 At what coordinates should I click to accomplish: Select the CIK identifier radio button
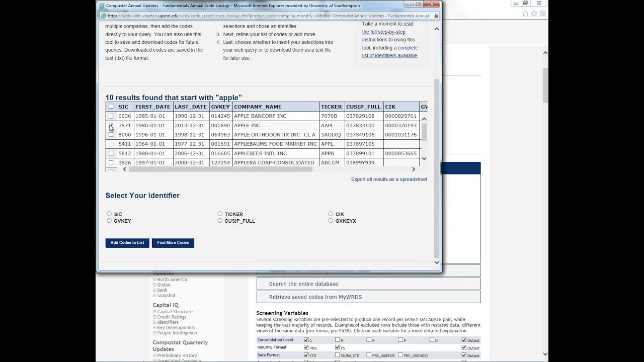click(x=331, y=214)
